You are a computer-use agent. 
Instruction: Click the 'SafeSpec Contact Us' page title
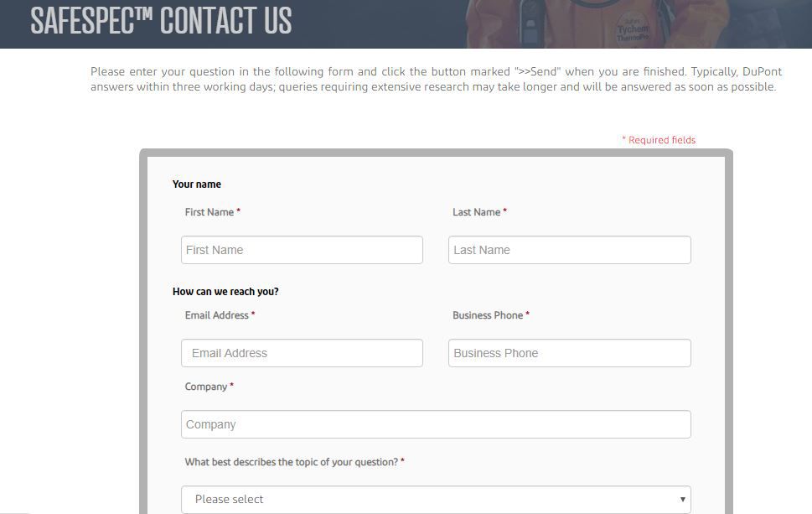tap(161, 21)
